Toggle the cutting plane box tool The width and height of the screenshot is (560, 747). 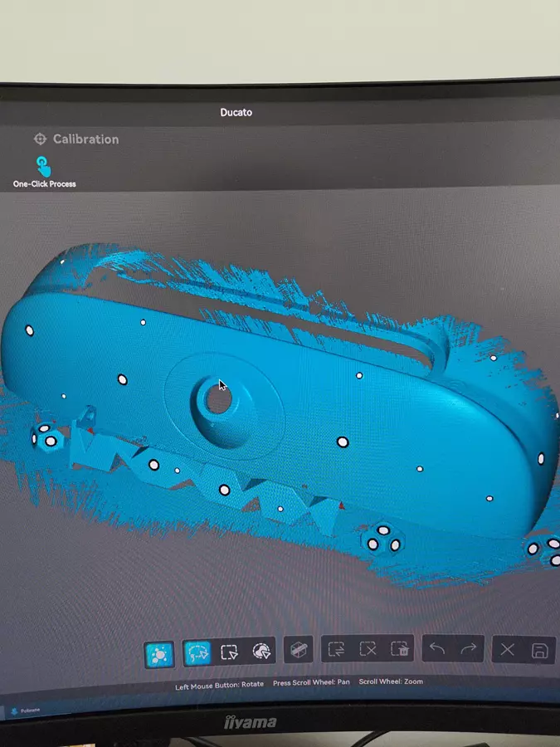pos(299,649)
